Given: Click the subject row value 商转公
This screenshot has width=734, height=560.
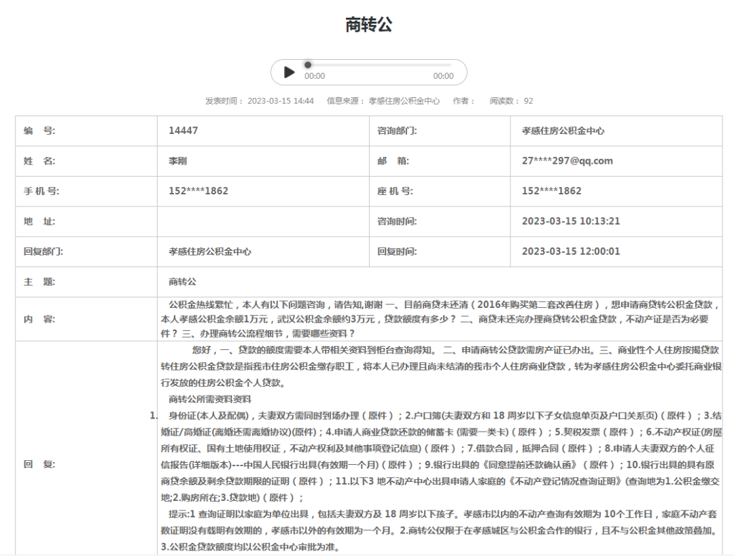Looking at the screenshot, I should [182, 281].
